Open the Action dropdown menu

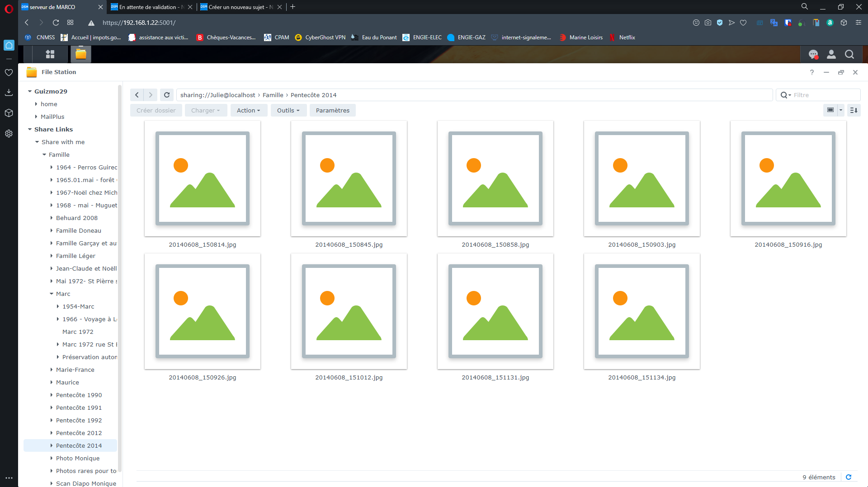pos(248,110)
